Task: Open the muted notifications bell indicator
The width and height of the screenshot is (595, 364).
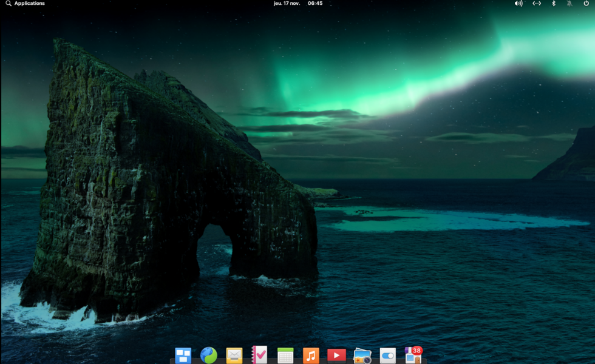Action: 569,4
